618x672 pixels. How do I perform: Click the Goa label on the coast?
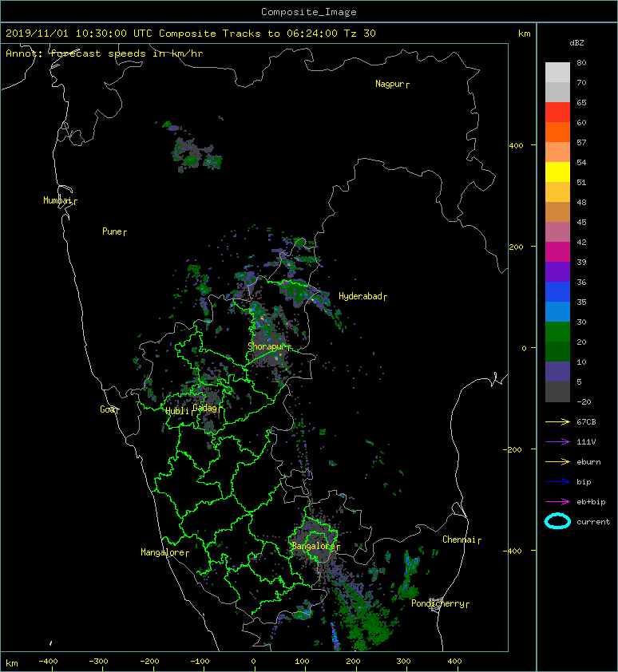(x=107, y=409)
